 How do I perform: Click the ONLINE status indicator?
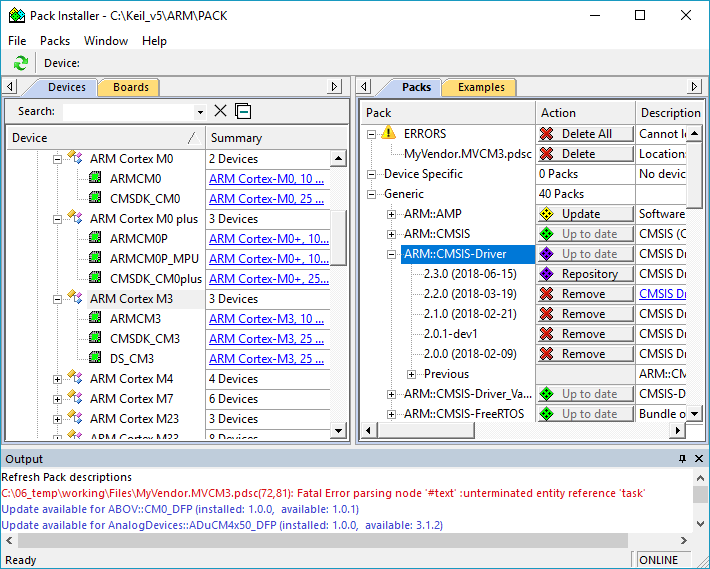click(664, 560)
